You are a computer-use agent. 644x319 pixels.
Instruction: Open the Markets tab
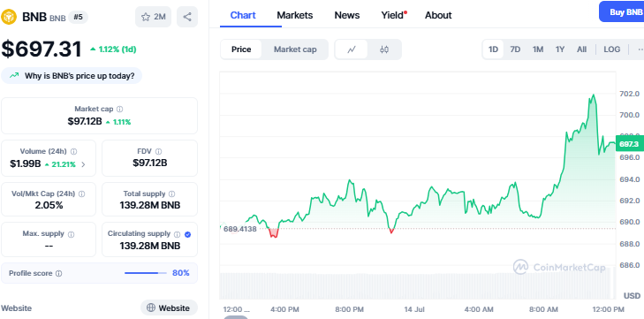tap(294, 15)
